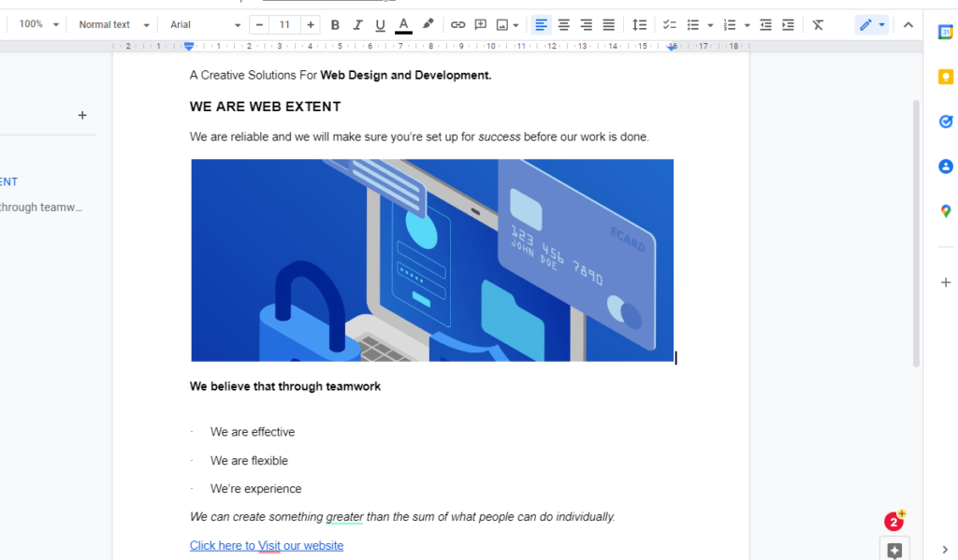This screenshot has height=560, width=958.
Task: Click the text 'We're experience'
Action: click(x=255, y=489)
